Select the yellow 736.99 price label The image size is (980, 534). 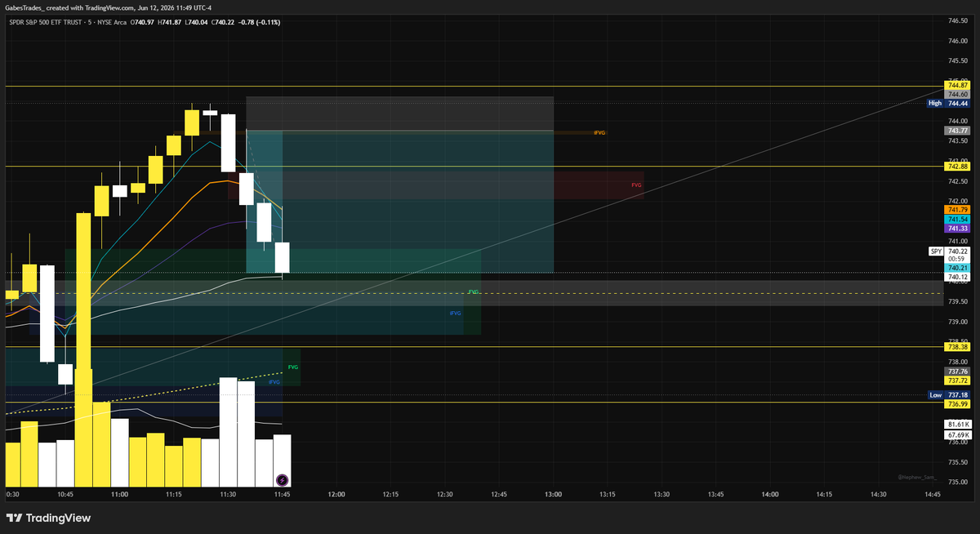(x=958, y=404)
